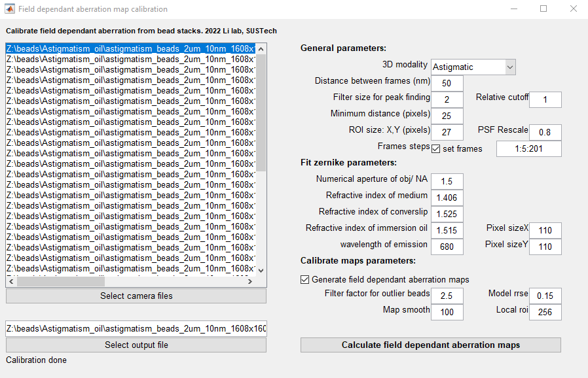Edit the frames steps range field
Image resolution: width=588 pixels, height=378 pixels.
(x=528, y=149)
